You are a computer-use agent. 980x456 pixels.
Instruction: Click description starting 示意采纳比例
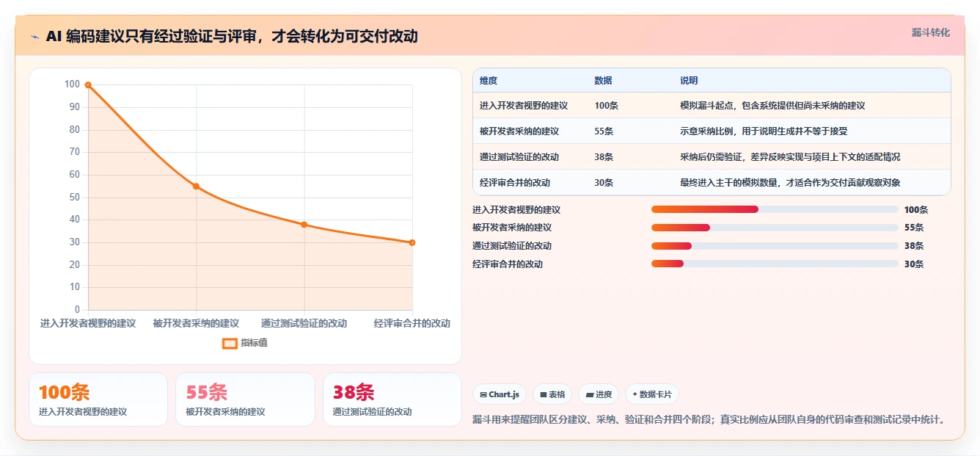pyautogui.click(x=764, y=131)
